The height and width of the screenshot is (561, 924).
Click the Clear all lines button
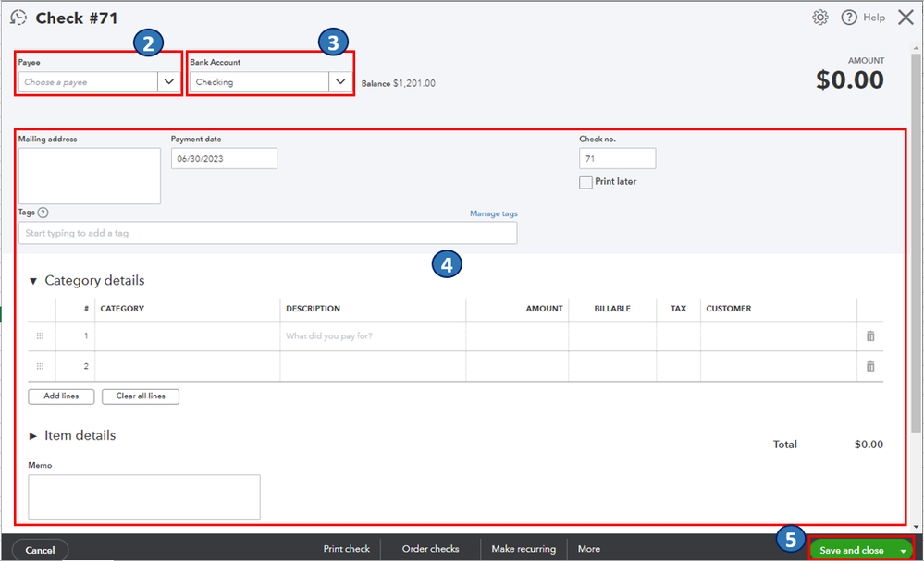click(141, 396)
